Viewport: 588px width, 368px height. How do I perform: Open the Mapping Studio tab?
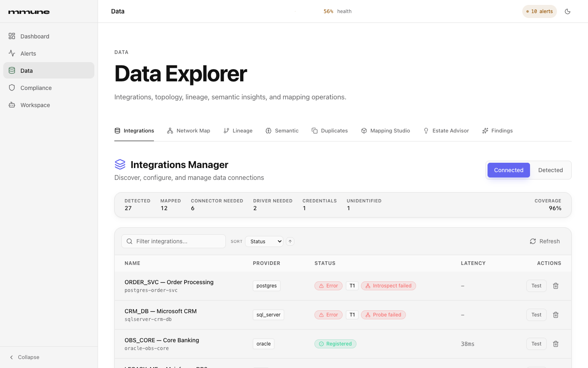coord(385,131)
